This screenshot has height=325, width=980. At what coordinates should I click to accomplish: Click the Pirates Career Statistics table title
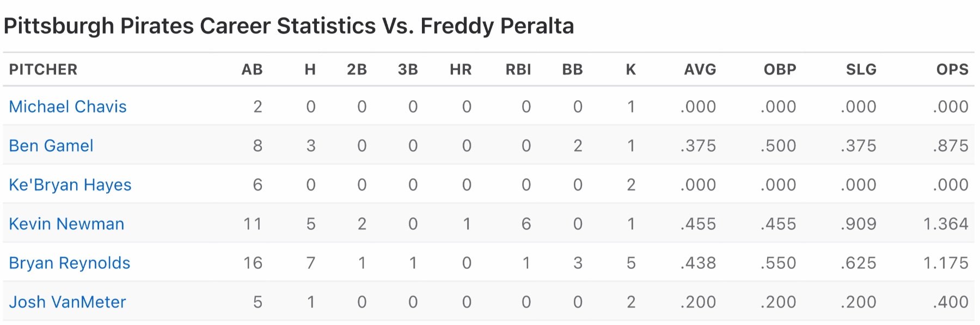(289, 26)
